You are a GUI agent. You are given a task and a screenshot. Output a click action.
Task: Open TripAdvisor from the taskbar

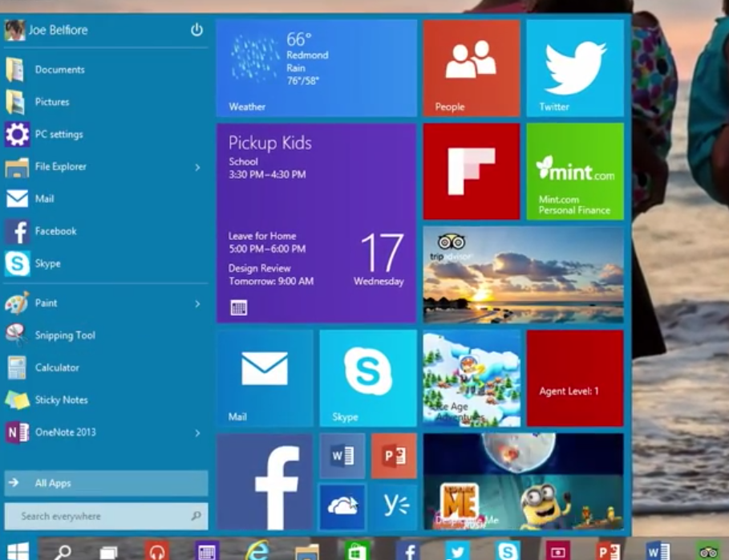[708, 552]
